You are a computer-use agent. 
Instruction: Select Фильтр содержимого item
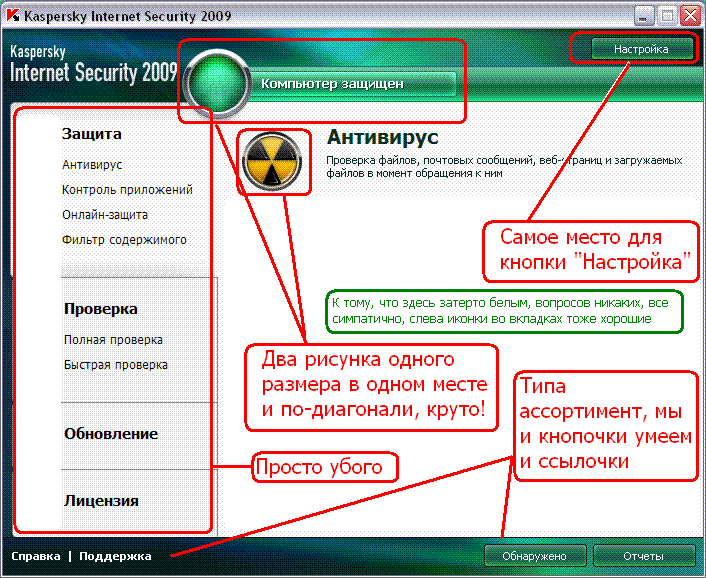click(x=124, y=239)
